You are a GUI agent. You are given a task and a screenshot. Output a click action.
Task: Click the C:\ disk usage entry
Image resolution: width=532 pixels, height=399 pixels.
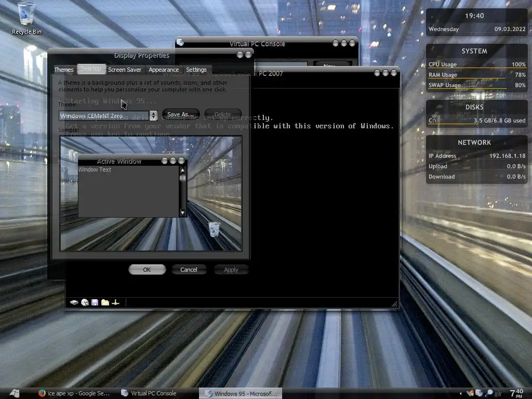click(x=477, y=121)
